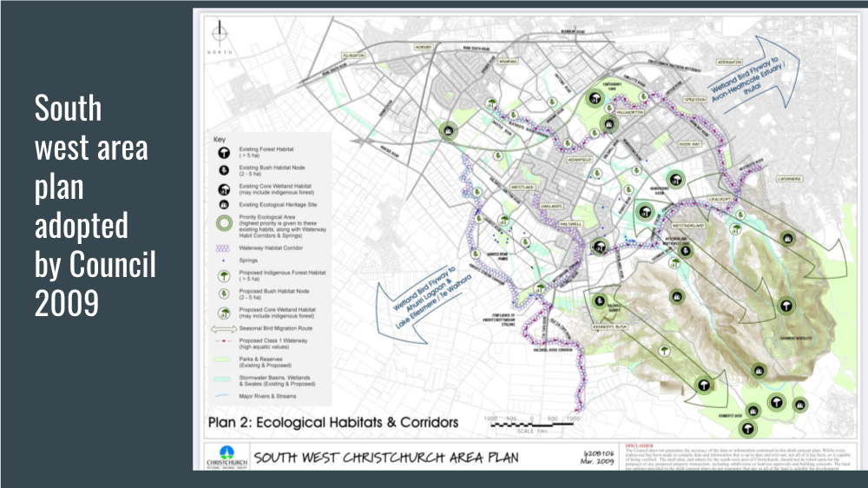
Task: Click the forest habitat marker near Cashmere Worsleys
Action: [x=786, y=306]
